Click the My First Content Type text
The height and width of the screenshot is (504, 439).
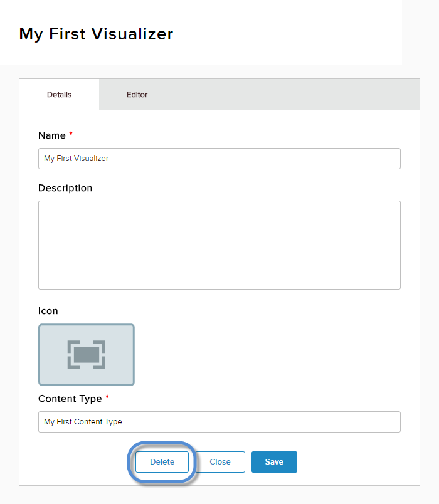83,422
